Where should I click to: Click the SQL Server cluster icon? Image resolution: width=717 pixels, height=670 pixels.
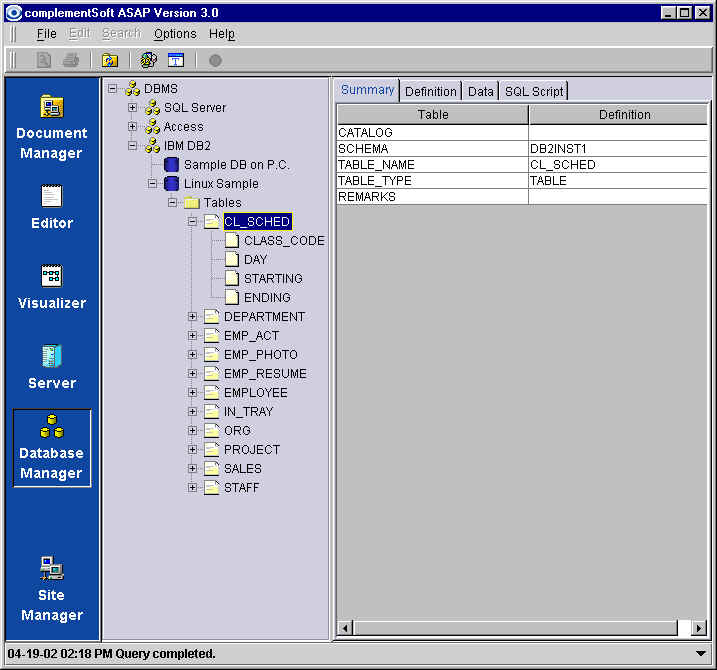pos(152,107)
